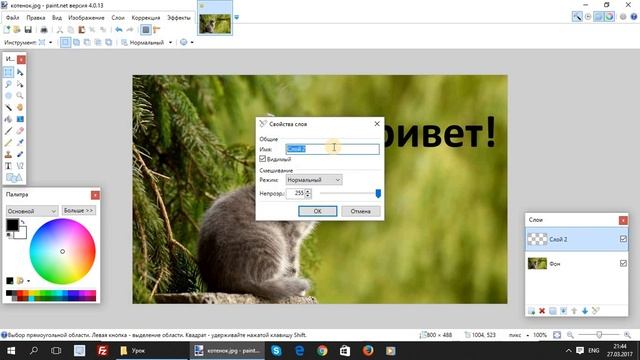
Task: Click the Undo arrow in the toolbar
Action: pos(119,30)
